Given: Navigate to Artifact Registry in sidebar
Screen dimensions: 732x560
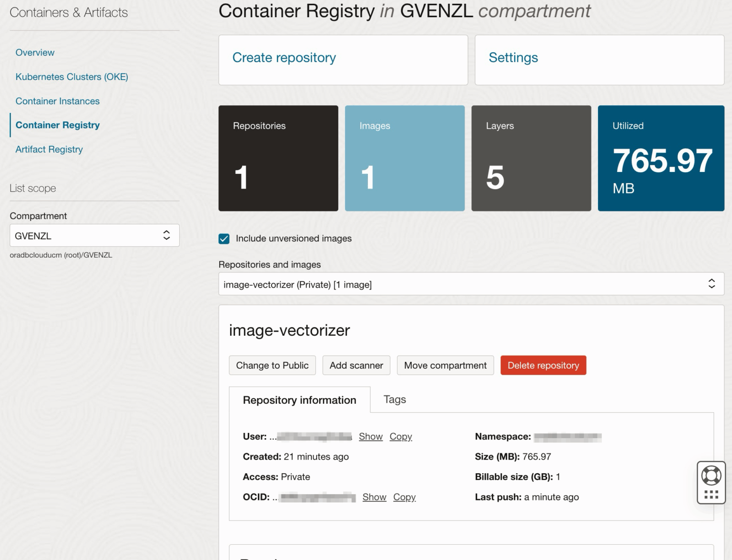Looking at the screenshot, I should pos(49,149).
